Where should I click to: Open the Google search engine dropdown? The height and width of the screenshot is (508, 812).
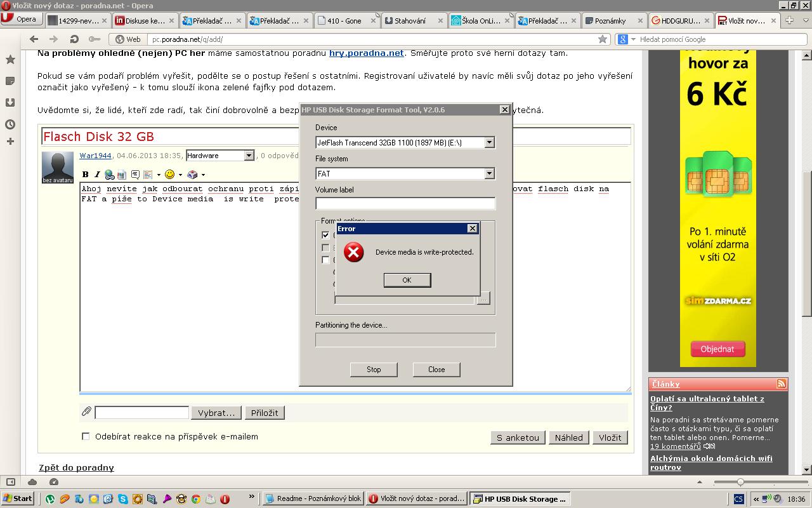click(x=625, y=39)
